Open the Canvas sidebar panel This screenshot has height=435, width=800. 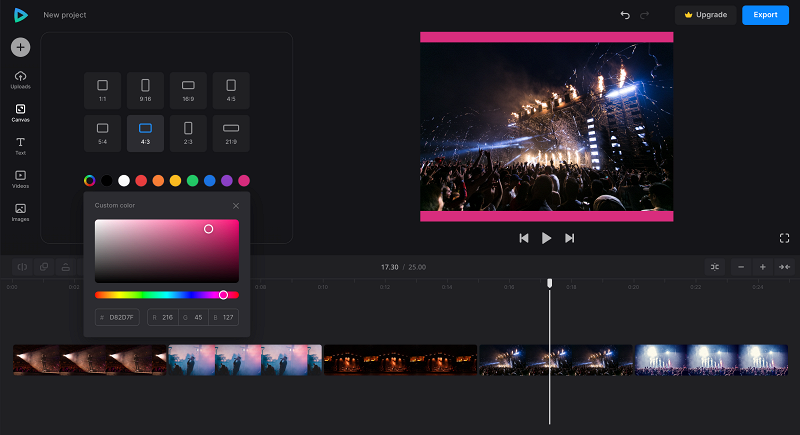tap(20, 113)
